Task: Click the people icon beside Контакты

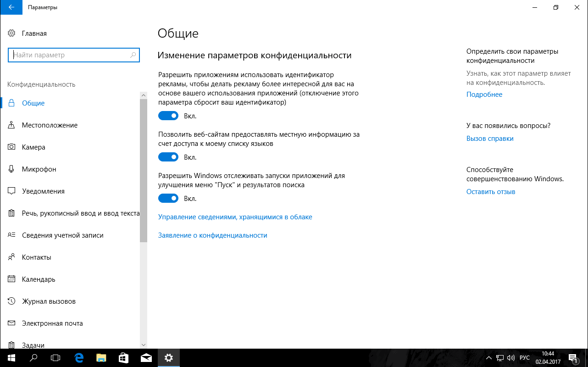Action: pyautogui.click(x=12, y=257)
